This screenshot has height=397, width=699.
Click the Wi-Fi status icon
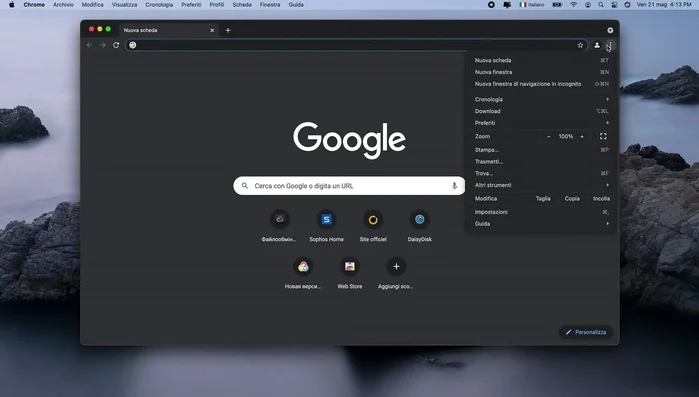tap(574, 4)
